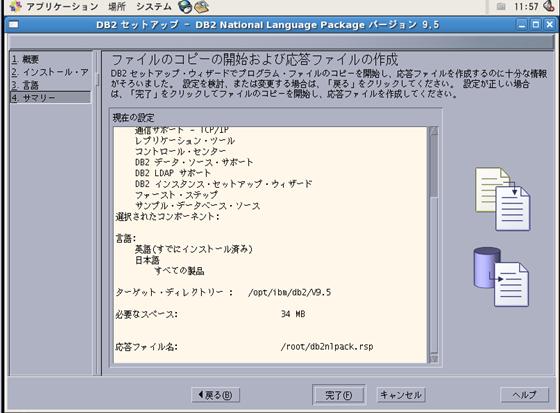Click the レプリケーション・ツール line

pyautogui.click(x=185, y=141)
